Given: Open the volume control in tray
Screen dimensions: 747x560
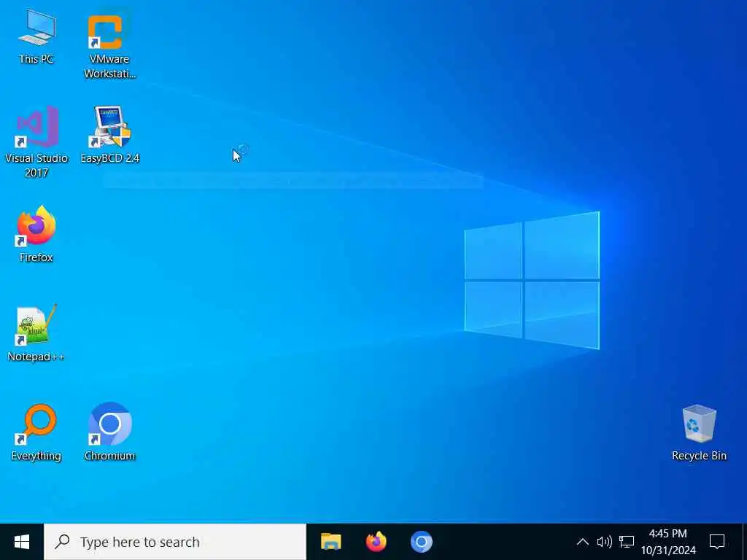Looking at the screenshot, I should pyautogui.click(x=604, y=542).
